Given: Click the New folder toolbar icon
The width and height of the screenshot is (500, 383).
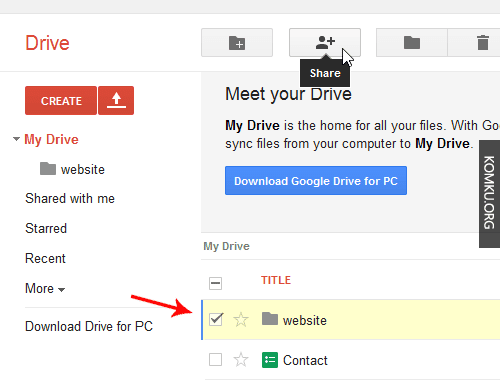Looking at the screenshot, I should click(x=237, y=43).
